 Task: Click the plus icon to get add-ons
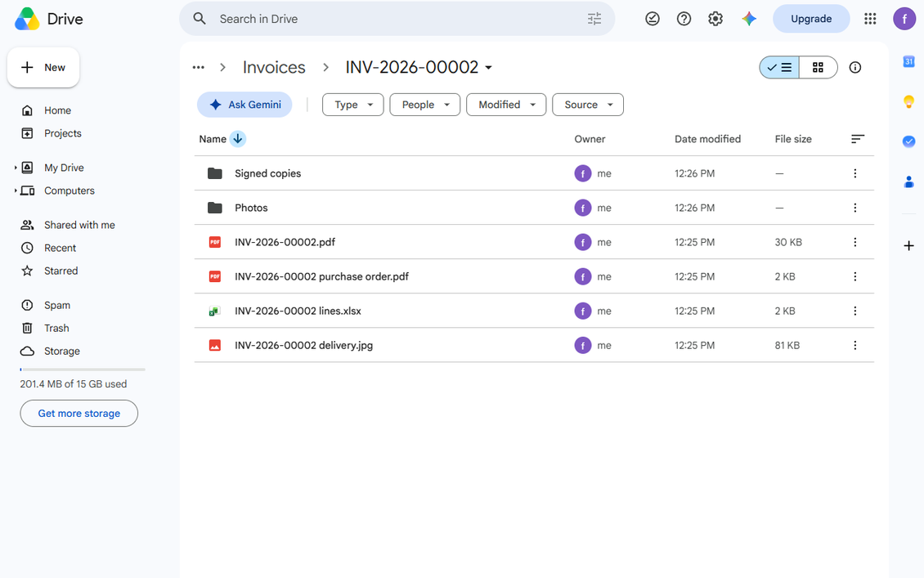[x=908, y=246]
